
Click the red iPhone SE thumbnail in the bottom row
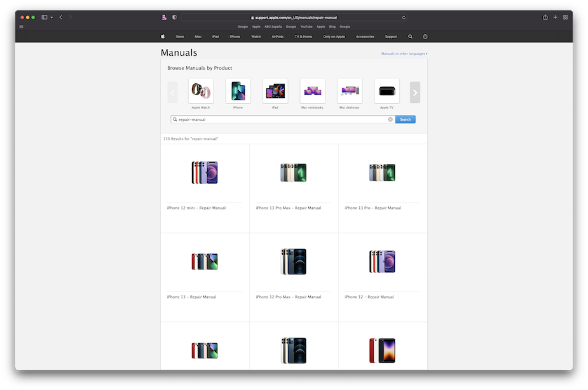pos(382,351)
